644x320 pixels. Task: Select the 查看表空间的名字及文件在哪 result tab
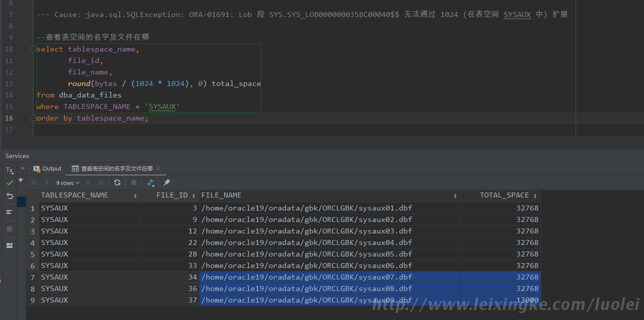point(116,168)
